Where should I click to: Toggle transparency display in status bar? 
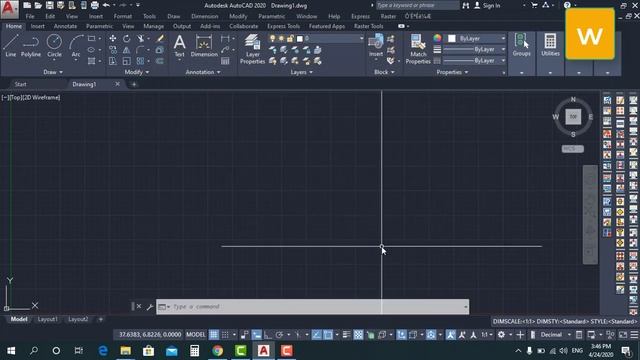pos(358,335)
